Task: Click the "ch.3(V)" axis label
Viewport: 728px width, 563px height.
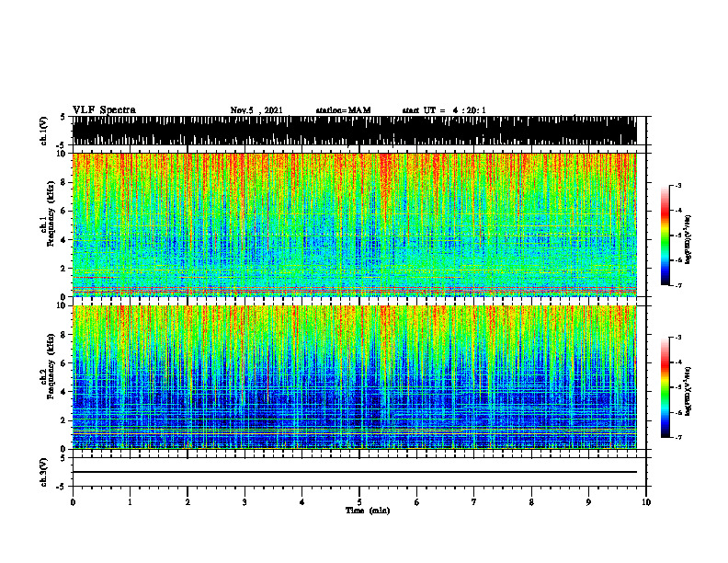Action: click(44, 473)
